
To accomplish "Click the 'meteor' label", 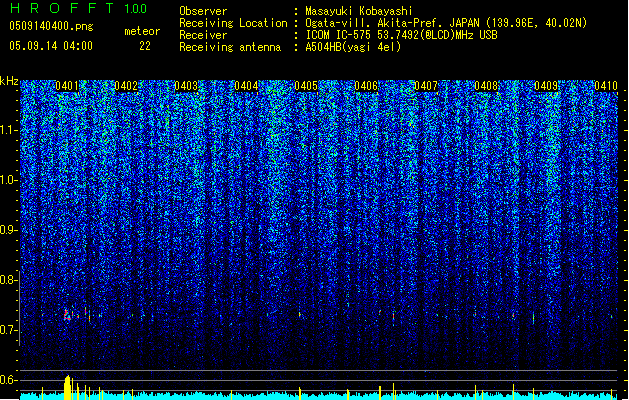I will (x=142, y=31).
